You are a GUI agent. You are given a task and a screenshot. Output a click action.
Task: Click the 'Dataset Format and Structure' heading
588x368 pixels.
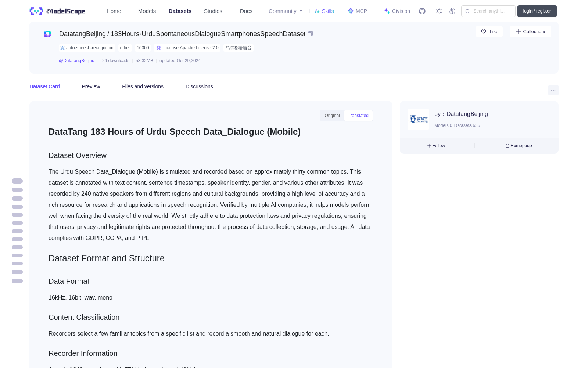click(107, 258)
